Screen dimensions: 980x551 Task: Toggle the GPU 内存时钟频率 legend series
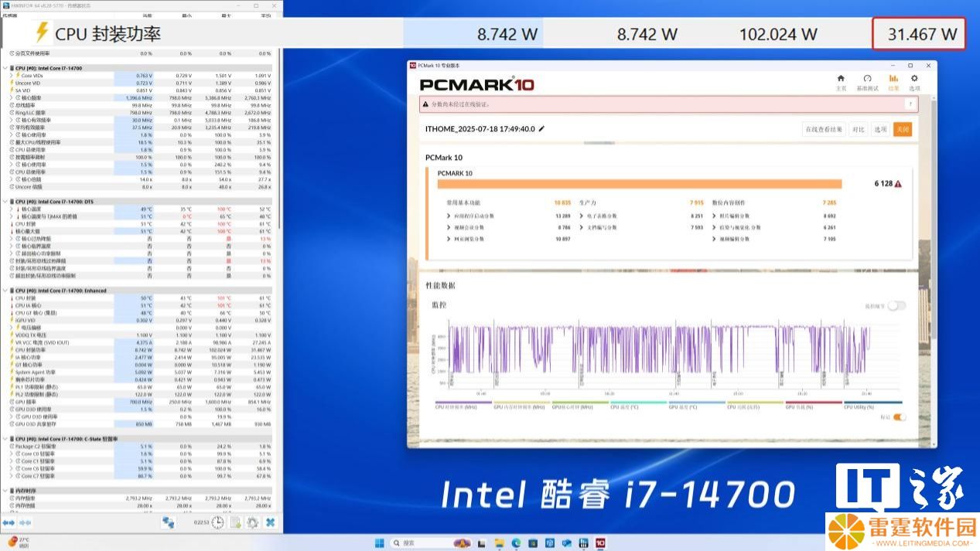point(521,406)
